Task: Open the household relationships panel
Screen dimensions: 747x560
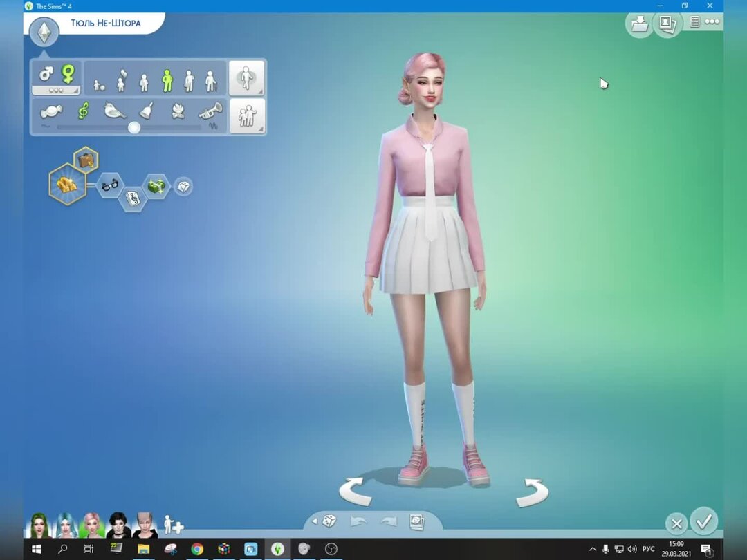Action: (247, 116)
